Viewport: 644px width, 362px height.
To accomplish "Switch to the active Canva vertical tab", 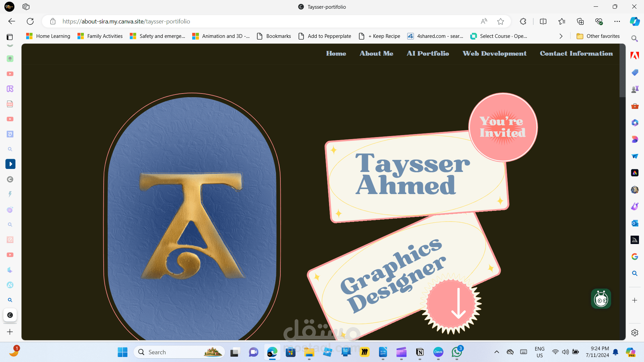I will 10,315.
